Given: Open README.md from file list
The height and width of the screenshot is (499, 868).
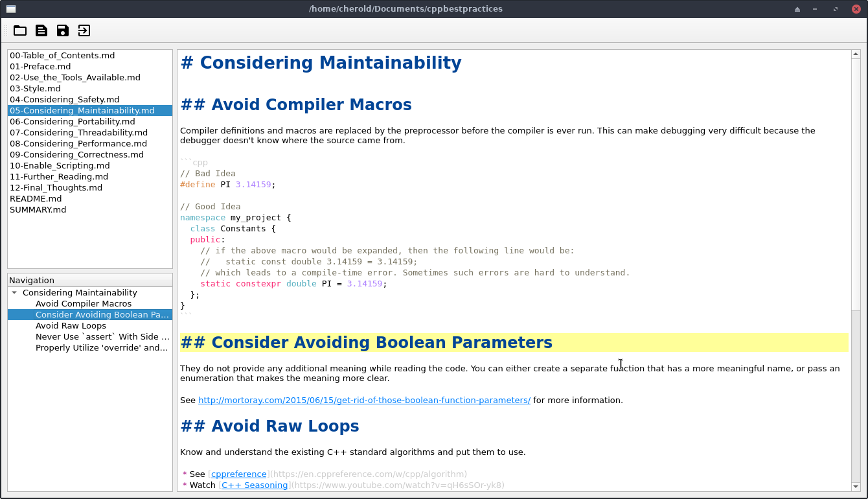Looking at the screenshot, I should (x=90, y=199).
